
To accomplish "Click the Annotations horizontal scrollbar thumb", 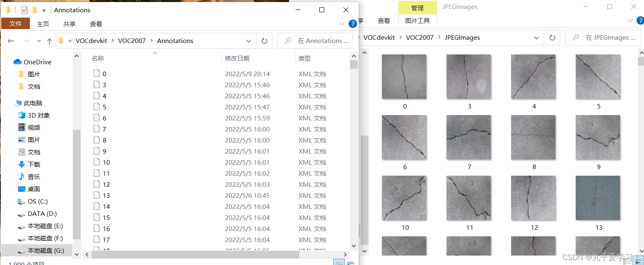I will click(x=195, y=255).
